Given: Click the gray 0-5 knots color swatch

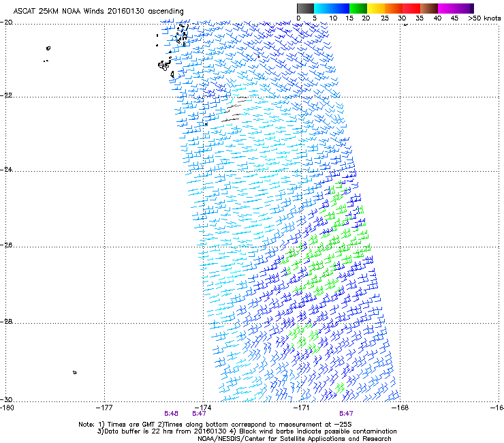Looking at the screenshot, I should pyautogui.click(x=305, y=8).
